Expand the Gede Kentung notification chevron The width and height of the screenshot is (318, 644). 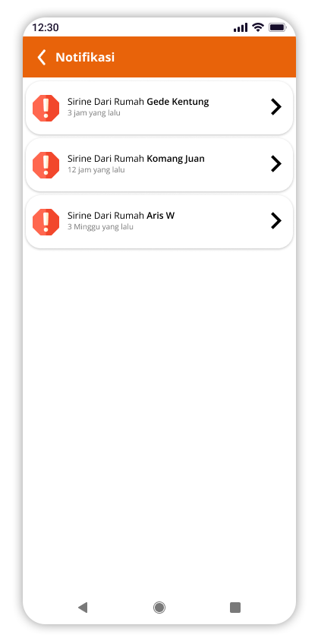pyautogui.click(x=276, y=107)
